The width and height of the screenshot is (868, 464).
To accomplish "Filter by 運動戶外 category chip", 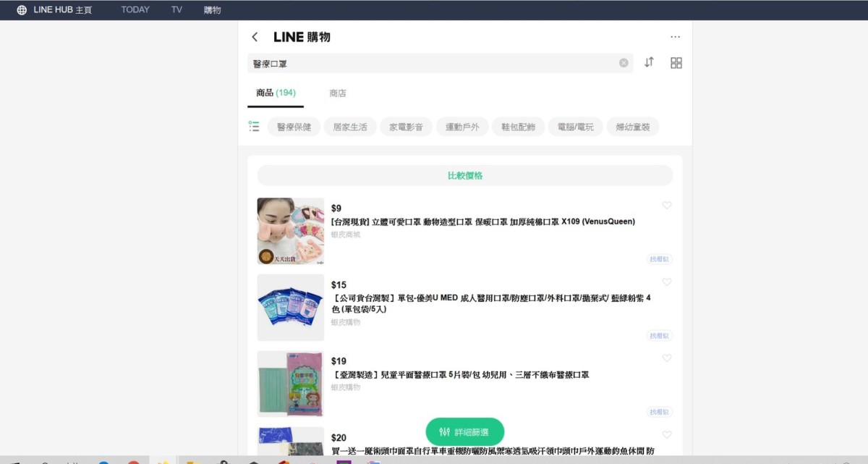I will pyautogui.click(x=462, y=127).
